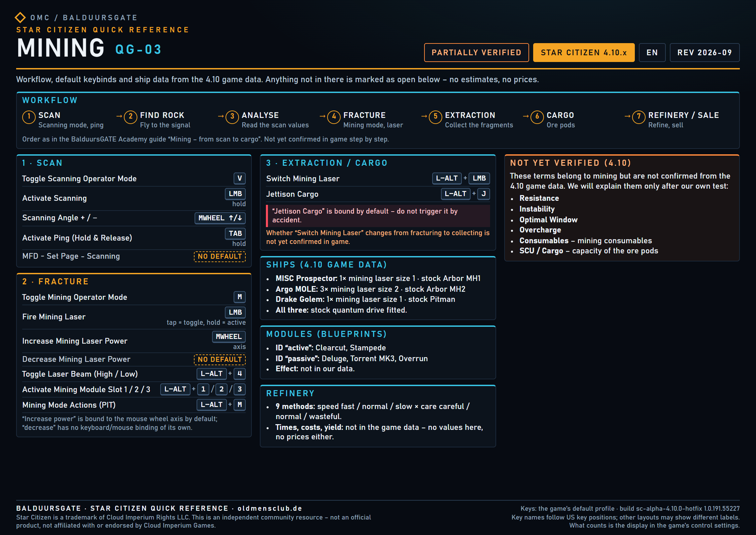Click the LMB key beside Switch Mining Laser
Image resolution: width=756 pixels, height=535 pixels.
click(479, 178)
